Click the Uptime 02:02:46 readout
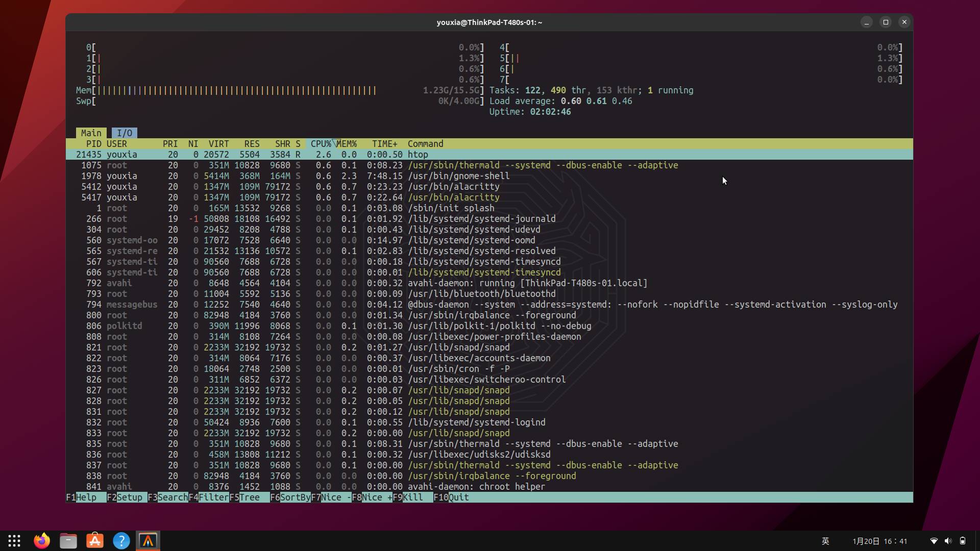Viewport: 980px width, 551px height. coord(530,112)
